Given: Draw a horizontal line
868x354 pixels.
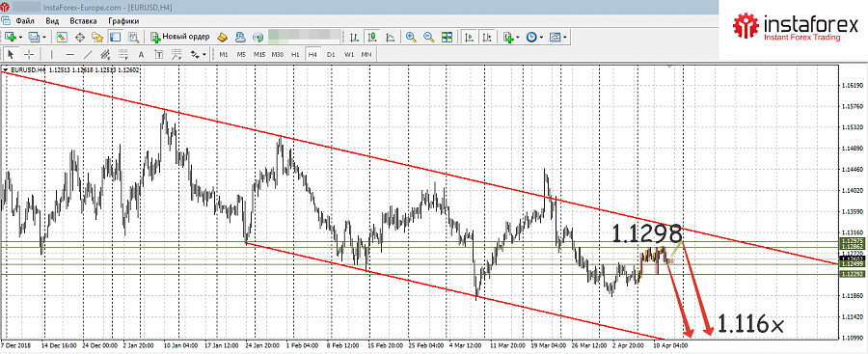Looking at the screenshot, I should pyautogui.click(x=69, y=54).
